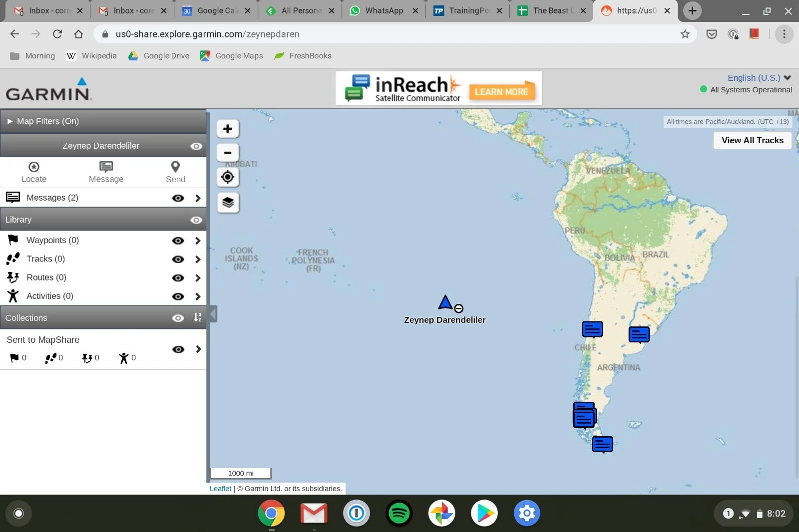Click the View All Tracks button
Screen dimensions: 799x532
point(753,140)
